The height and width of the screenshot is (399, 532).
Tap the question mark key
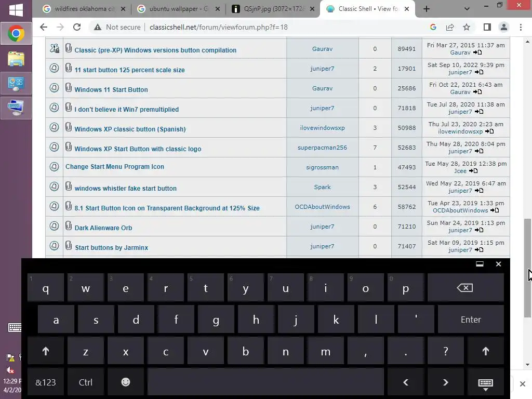(x=445, y=351)
